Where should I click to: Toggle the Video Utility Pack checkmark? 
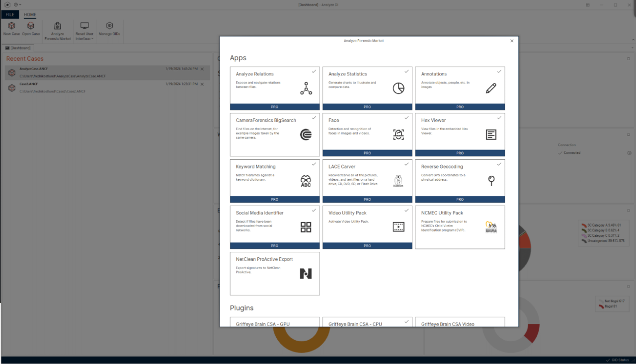click(x=405, y=210)
